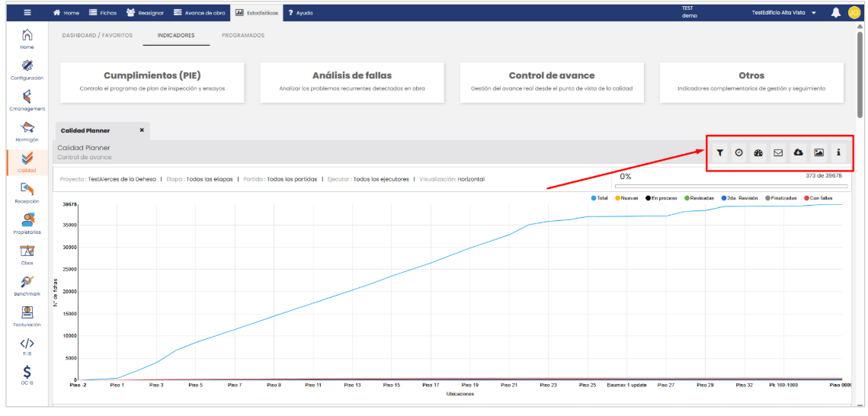Open Avance de obra in the top menu
The image size is (868, 416).
pyautogui.click(x=199, y=13)
